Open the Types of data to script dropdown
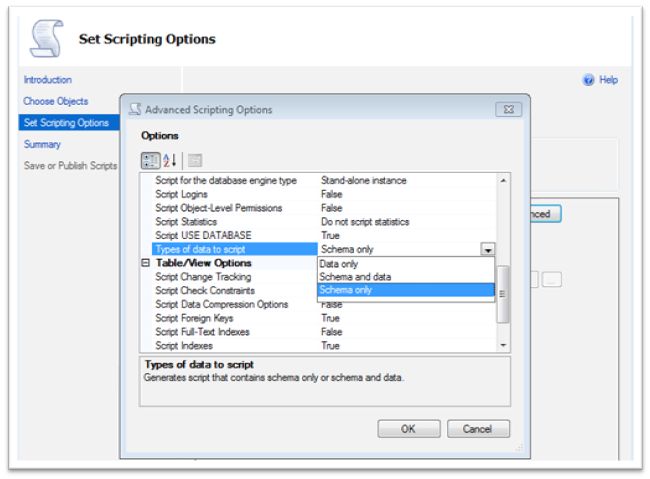Screen dimensions: 650x479 pos(488,249)
